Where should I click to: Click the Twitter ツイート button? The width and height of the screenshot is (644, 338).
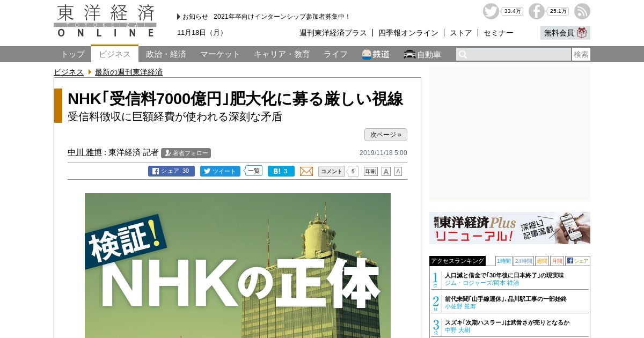(x=220, y=171)
